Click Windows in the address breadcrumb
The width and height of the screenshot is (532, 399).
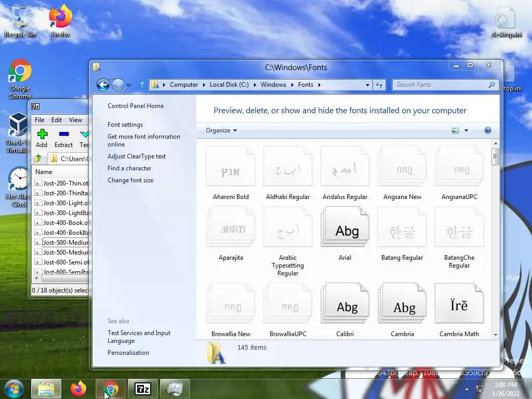[x=273, y=85]
